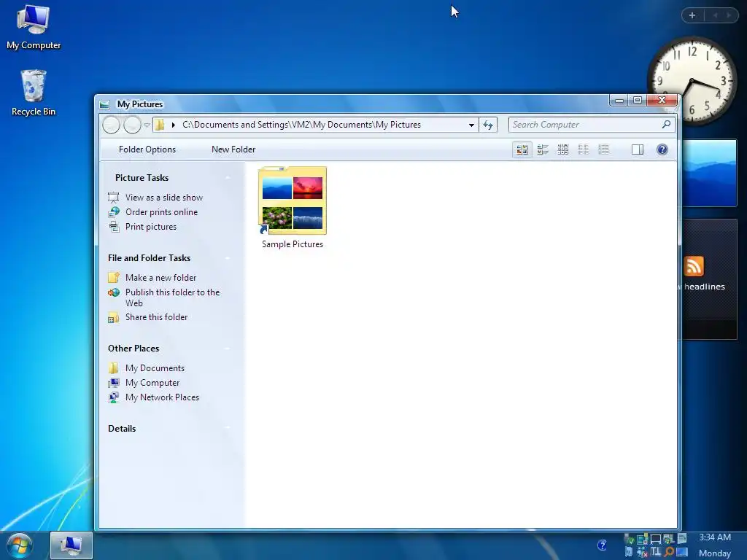The image size is (747, 560).
Task: Click the RSS feed headlines gadget icon
Action: coord(694,266)
